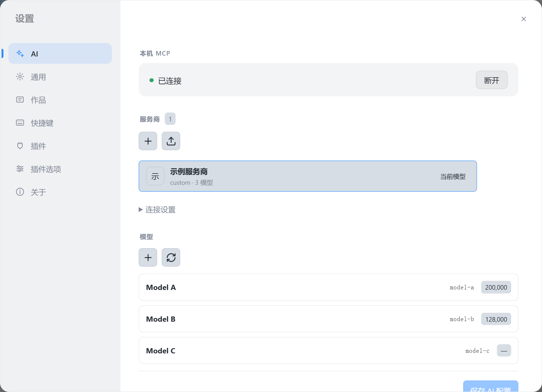The image size is (542, 392).
Task: Open the Model B row
Action: pos(328,319)
